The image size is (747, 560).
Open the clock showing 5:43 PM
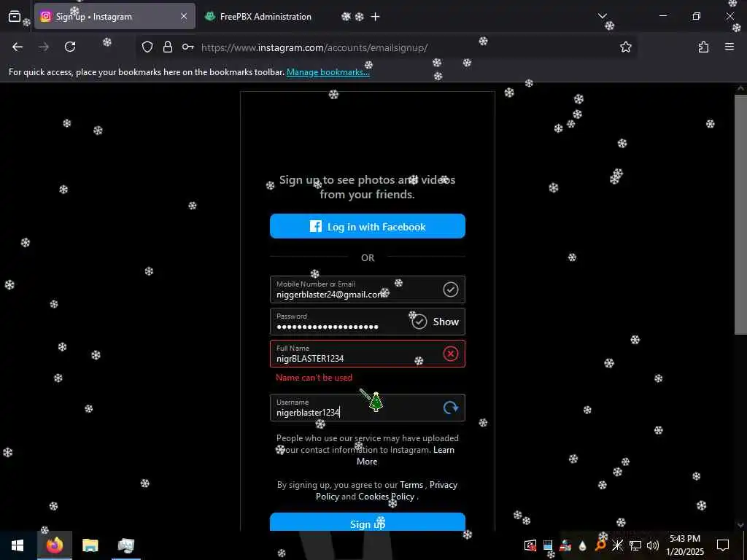coord(685,545)
